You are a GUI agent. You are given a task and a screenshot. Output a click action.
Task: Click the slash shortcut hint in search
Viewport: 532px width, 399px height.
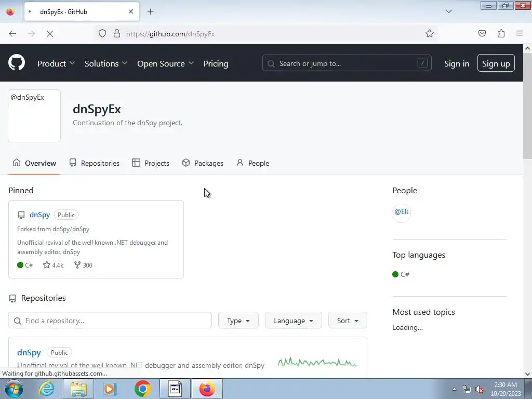(x=422, y=63)
